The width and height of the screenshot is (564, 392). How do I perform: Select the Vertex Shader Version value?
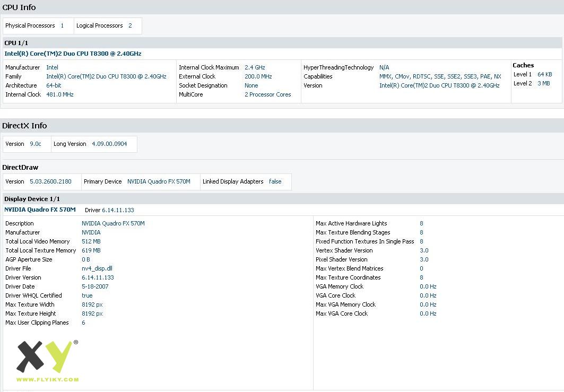[424, 250]
